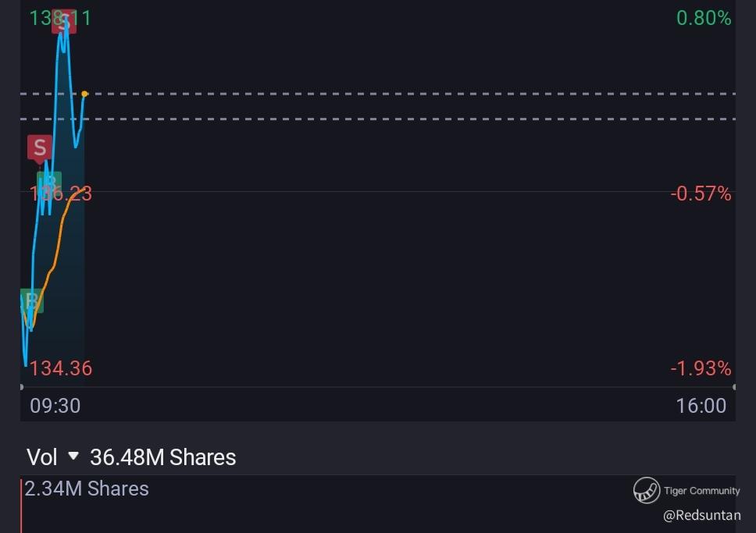Click the lowest green B buy marker
Image resolution: width=756 pixels, height=533 pixels.
(32, 300)
